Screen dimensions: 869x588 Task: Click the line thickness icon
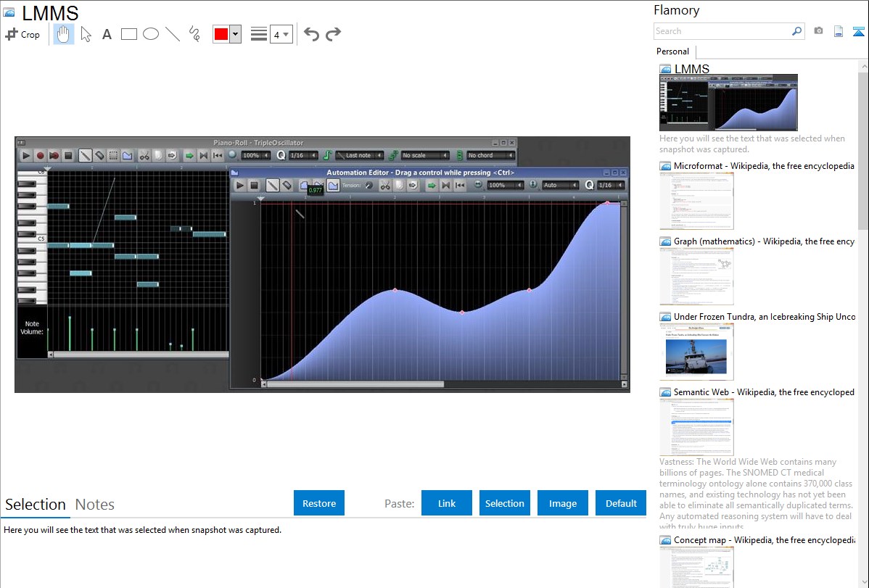click(259, 34)
